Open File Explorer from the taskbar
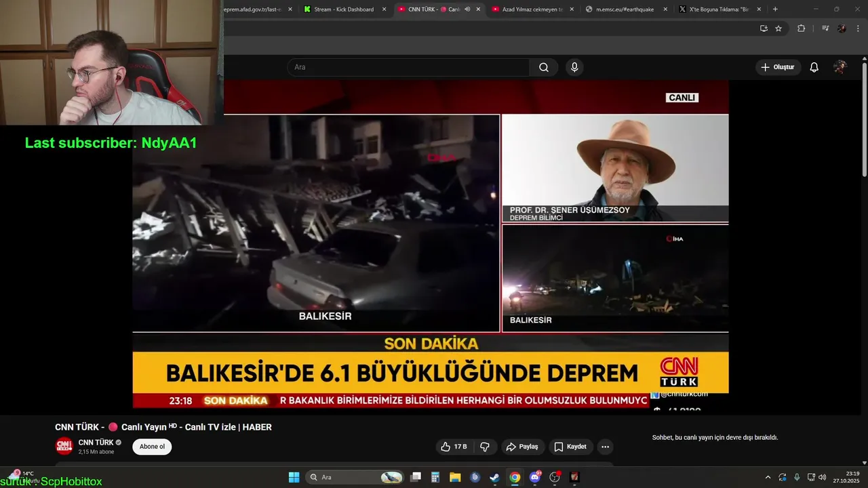The width and height of the screenshot is (868, 488). (455, 477)
